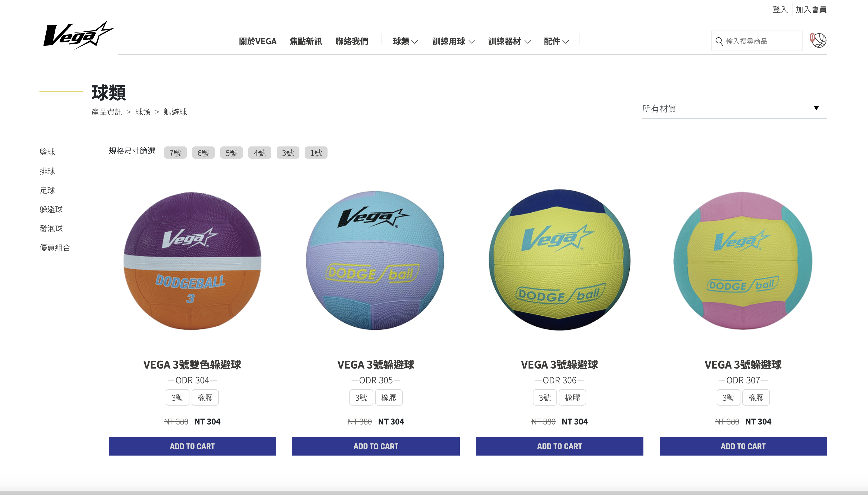Viewport: 868px width, 495px height.
Task: Toggle the 5號 size filter
Action: [x=232, y=153]
